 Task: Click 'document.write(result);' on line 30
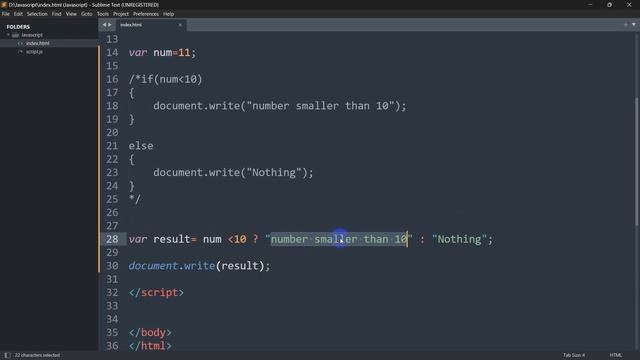[200, 266]
